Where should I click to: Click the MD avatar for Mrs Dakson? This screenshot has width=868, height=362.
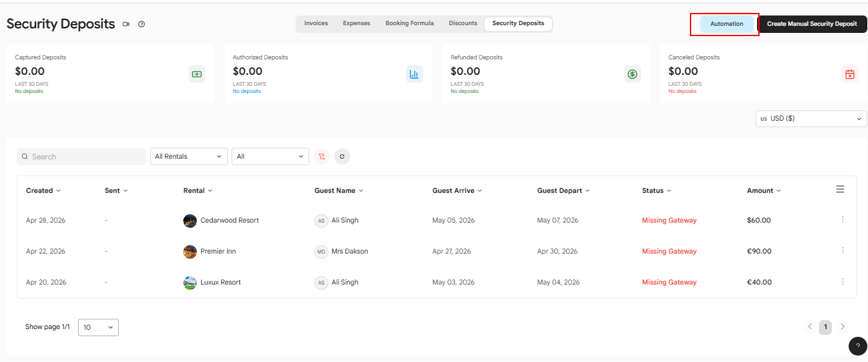pyautogui.click(x=321, y=252)
